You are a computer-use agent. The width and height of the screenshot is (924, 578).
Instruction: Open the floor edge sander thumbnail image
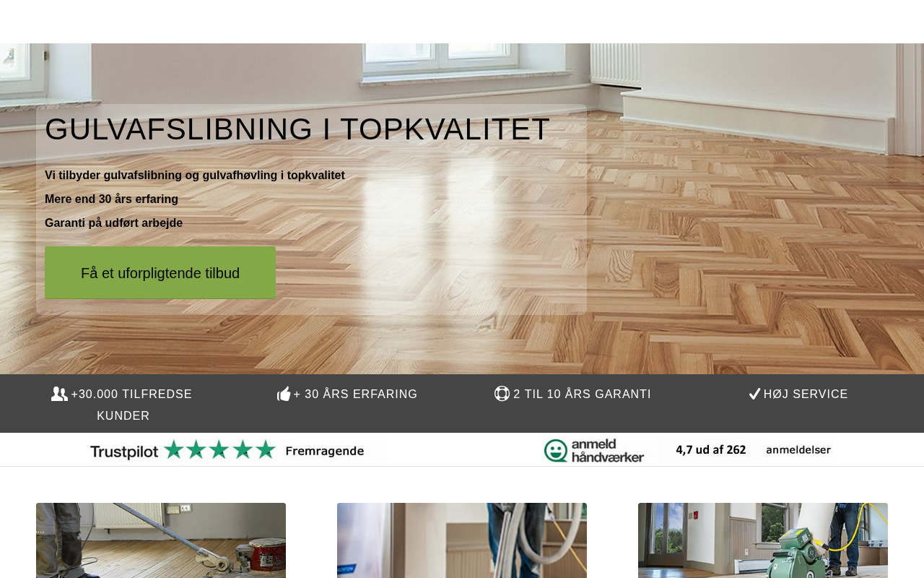[x=161, y=540]
